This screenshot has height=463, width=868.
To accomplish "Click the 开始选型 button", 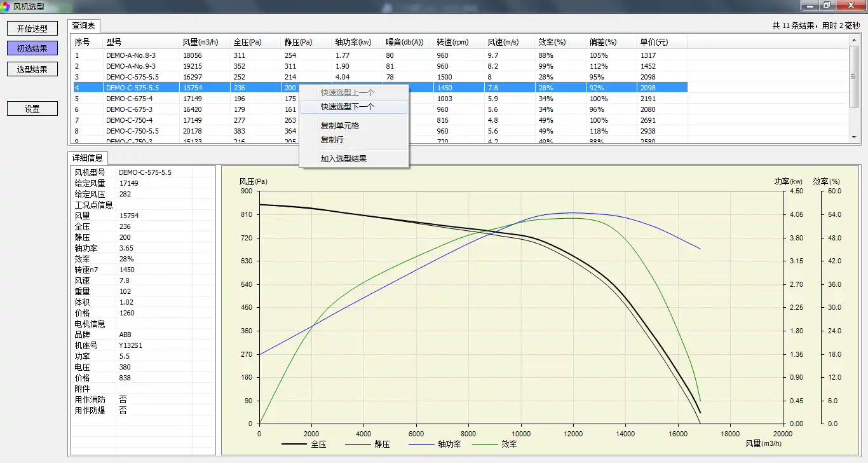I will point(32,29).
